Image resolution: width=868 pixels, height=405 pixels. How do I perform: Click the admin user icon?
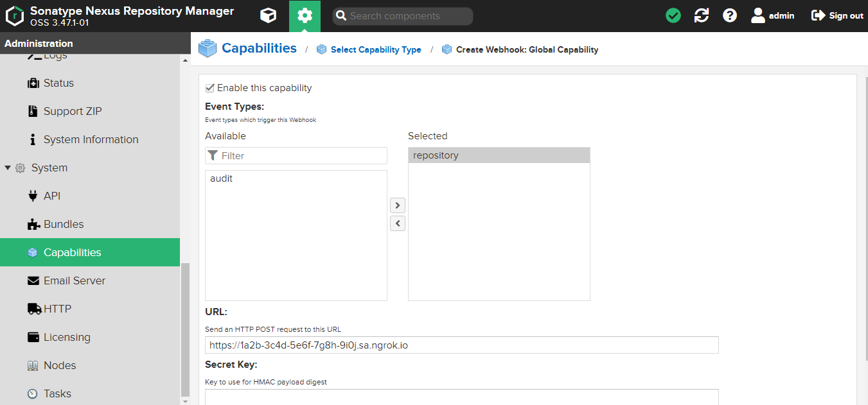click(x=758, y=15)
